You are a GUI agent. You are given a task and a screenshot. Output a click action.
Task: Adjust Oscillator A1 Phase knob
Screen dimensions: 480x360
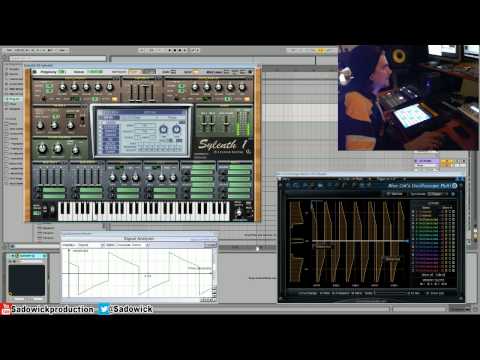[x=75, y=88]
